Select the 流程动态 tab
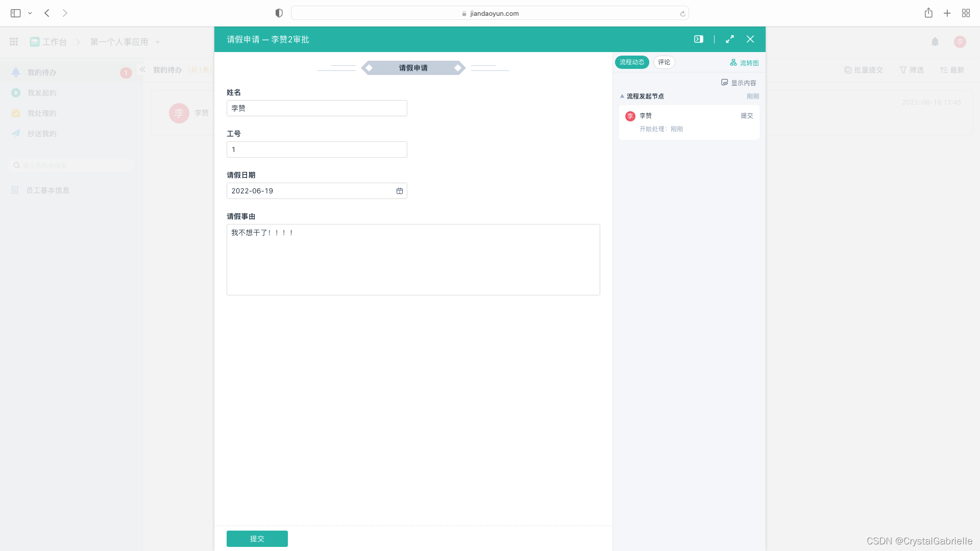The height and width of the screenshot is (551, 980). point(632,62)
